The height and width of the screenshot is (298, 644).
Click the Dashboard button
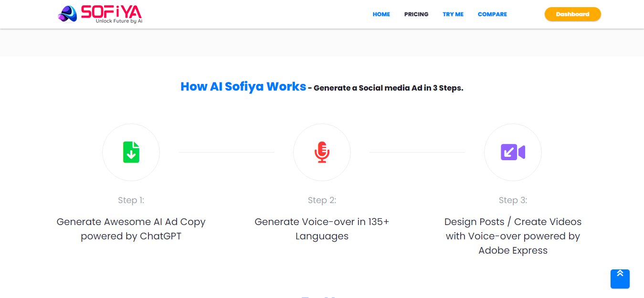coord(572,14)
